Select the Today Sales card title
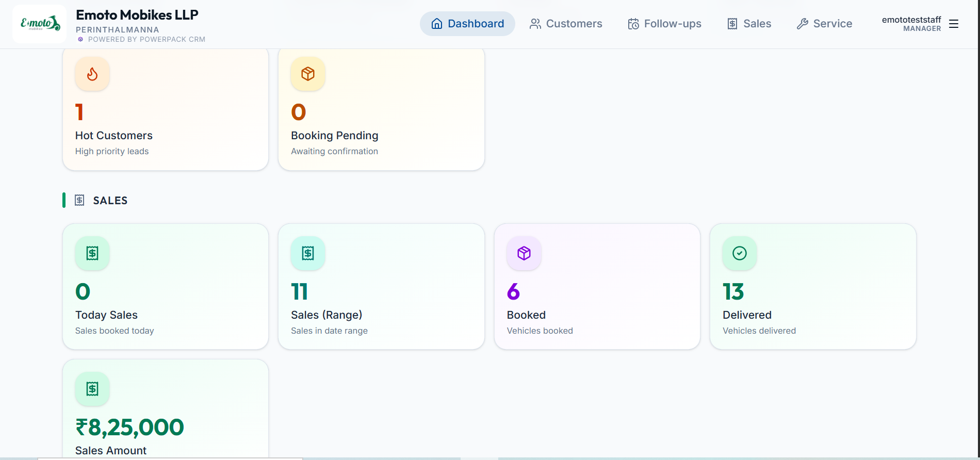 106,315
